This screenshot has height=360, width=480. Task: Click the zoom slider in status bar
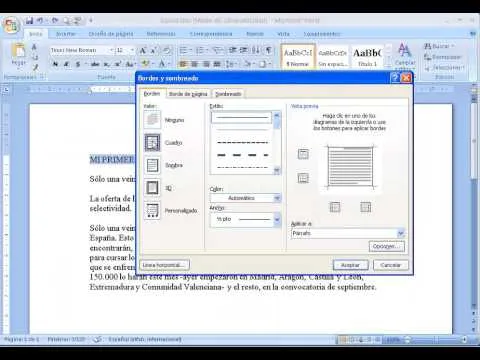coord(437,340)
